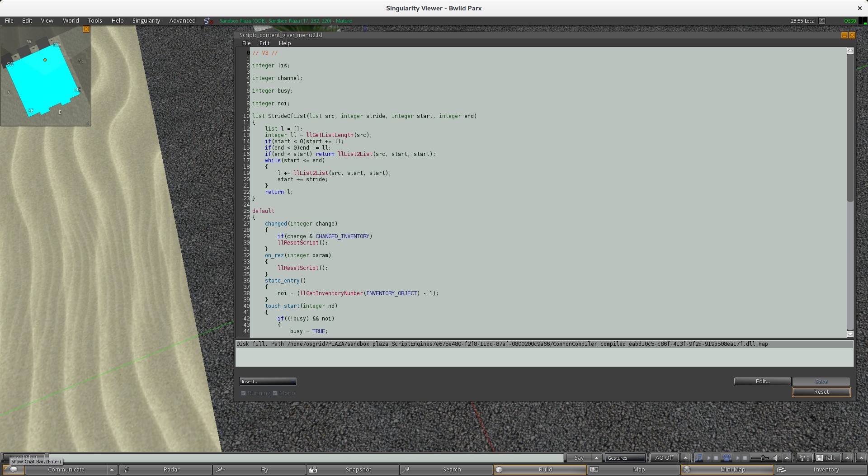Expand the AO options arrow
This screenshot has height=476, width=868.
[x=685, y=458]
